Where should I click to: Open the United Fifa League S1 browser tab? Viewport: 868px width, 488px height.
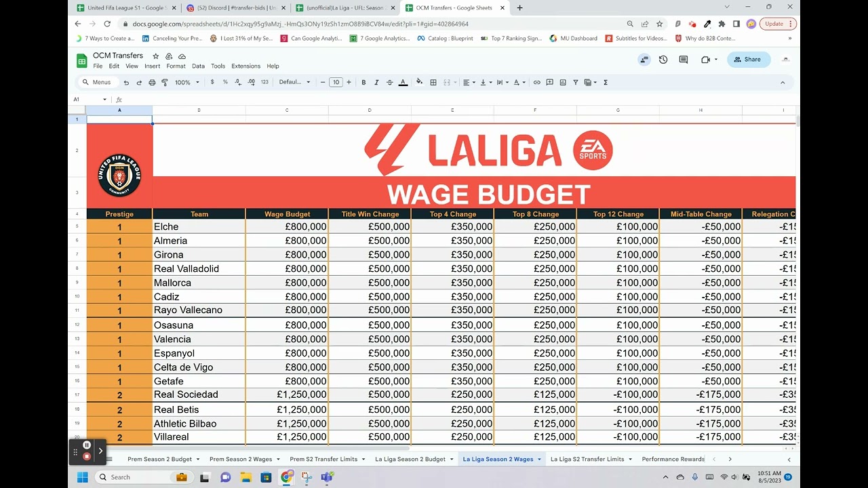pyautogui.click(x=125, y=7)
